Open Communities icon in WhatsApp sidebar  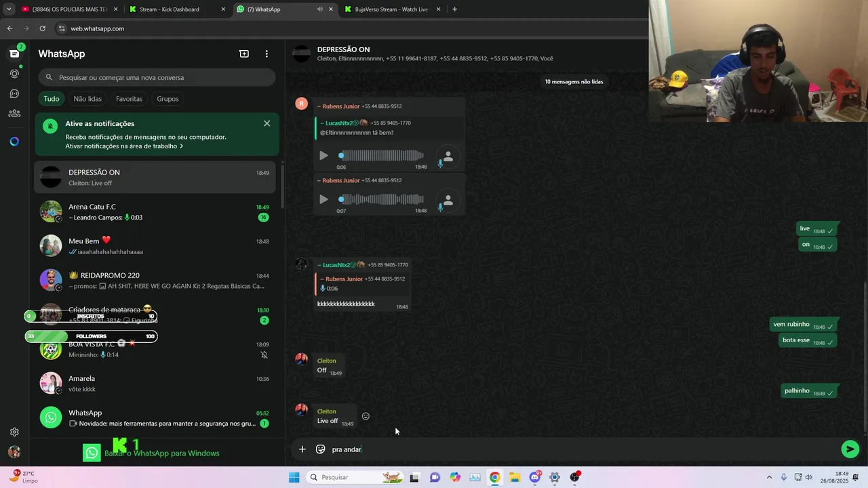click(14, 113)
